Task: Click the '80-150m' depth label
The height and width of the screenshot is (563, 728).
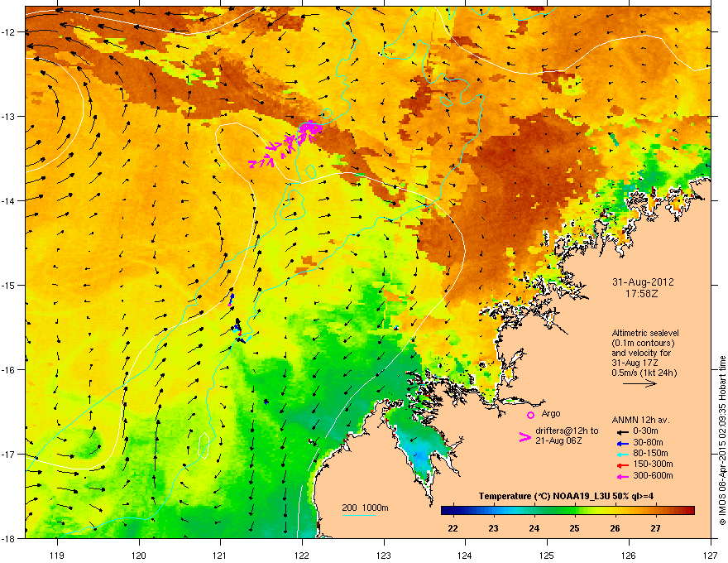Action: [650, 454]
